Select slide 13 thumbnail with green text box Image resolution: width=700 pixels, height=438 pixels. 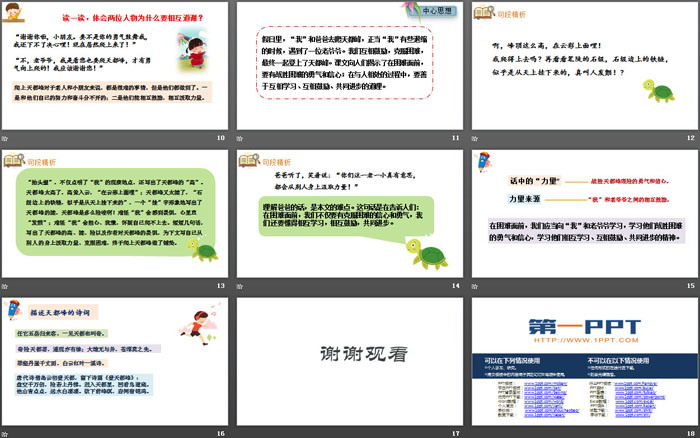tap(115, 213)
